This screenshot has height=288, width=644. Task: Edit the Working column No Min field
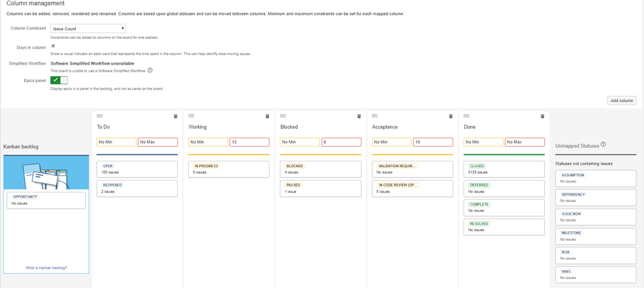pyautogui.click(x=208, y=142)
